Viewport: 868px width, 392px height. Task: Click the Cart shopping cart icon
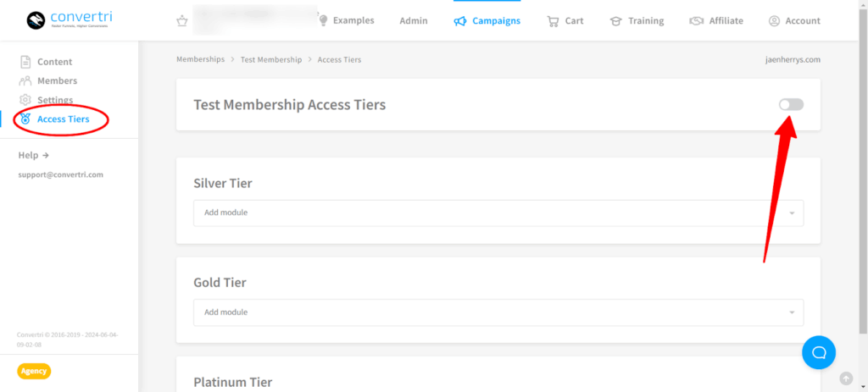click(553, 21)
